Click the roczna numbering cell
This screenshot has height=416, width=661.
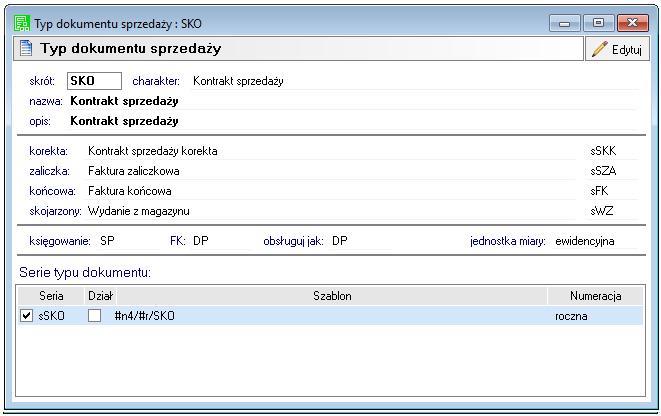(x=571, y=316)
